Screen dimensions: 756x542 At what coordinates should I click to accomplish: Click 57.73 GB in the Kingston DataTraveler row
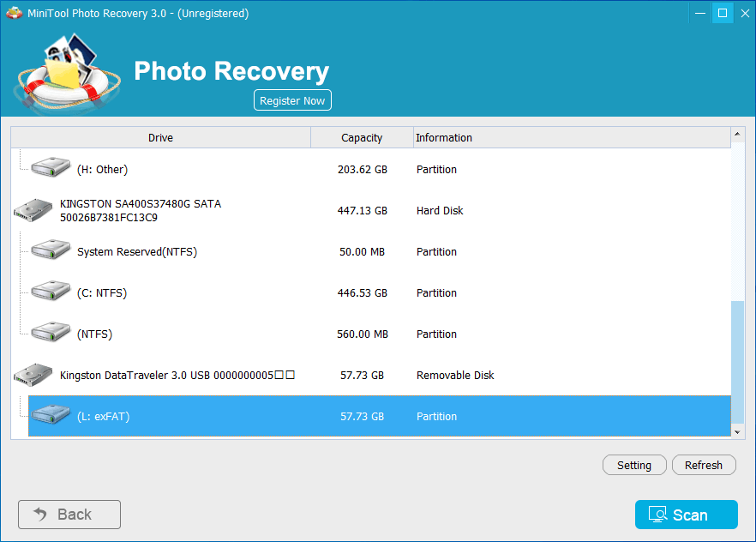coord(362,375)
